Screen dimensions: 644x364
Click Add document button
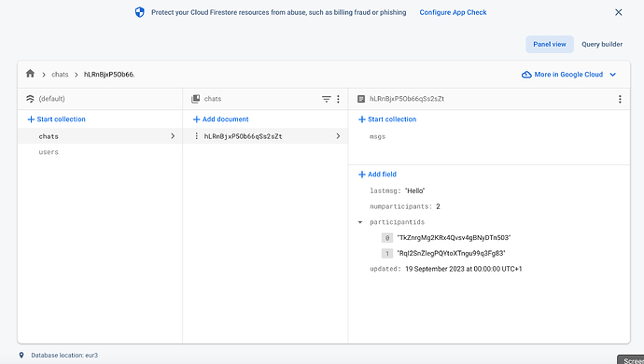point(220,119)
